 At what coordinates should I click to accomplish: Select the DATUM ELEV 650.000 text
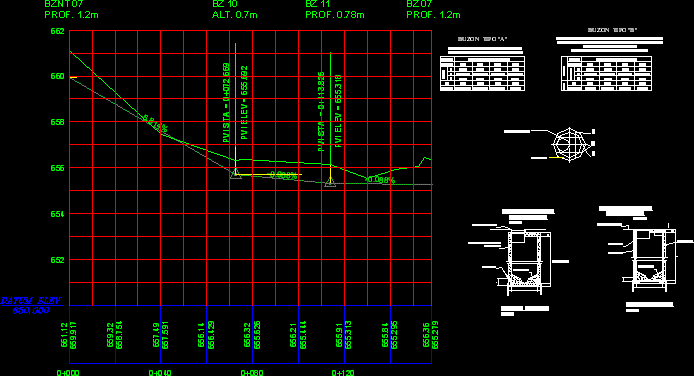pyautogui.click(x=31, y=306)
